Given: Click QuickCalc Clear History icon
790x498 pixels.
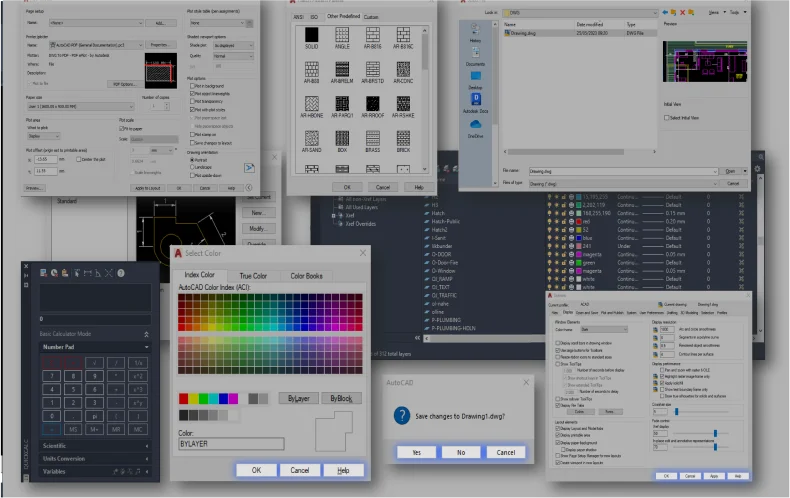Looking at the screenshot, I should [54, 273].
